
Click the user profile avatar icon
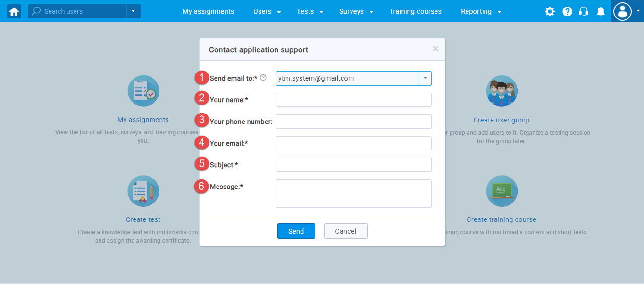[623, 11]
